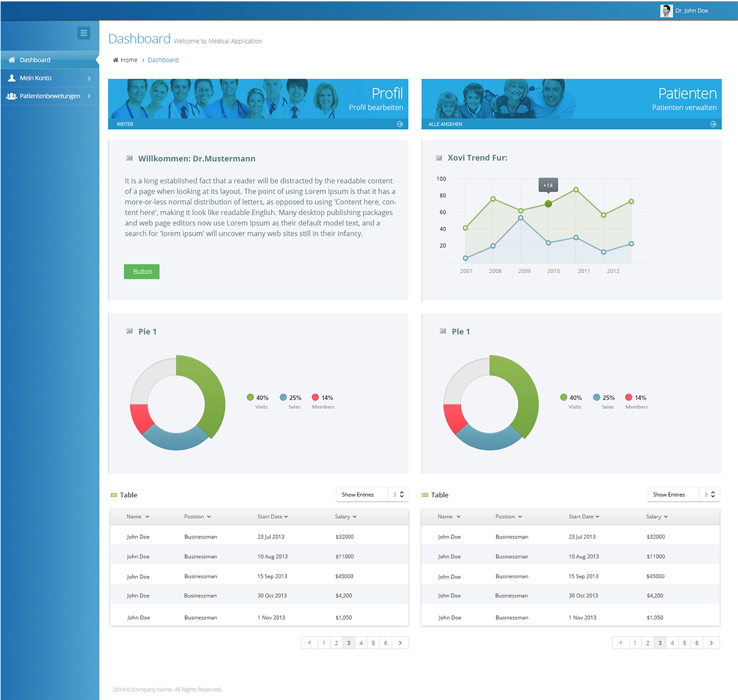738x700 pixels.
Task: Open the Dr. John Doe account dropdown
Action: click(x=691, y=10)
